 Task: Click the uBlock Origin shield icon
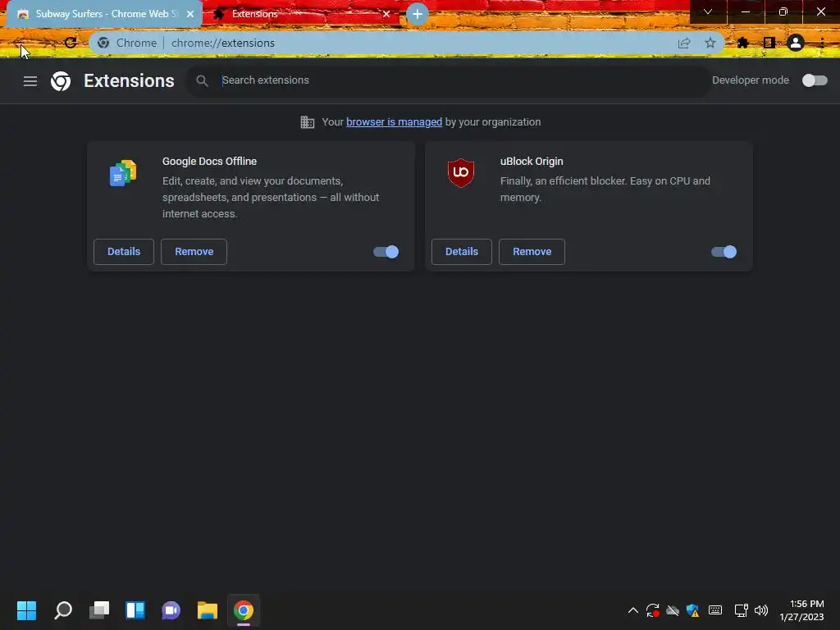pos(461,172)
